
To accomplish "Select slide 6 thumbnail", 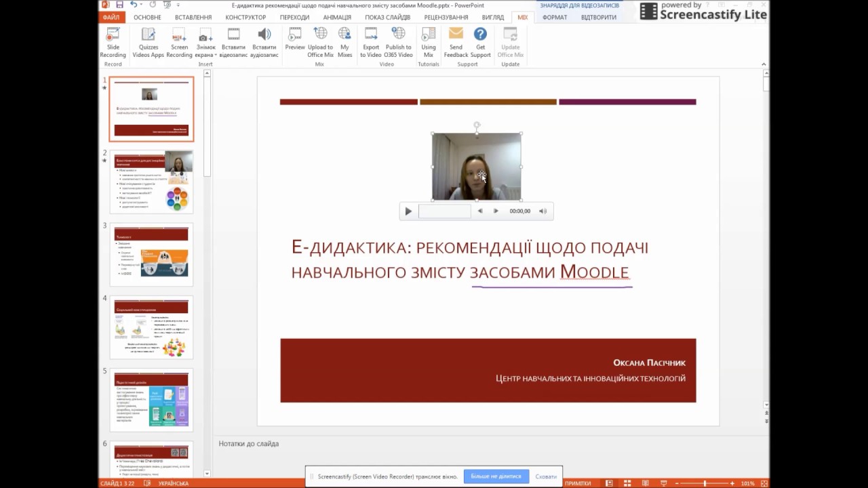I will click(x=151, y=461).
